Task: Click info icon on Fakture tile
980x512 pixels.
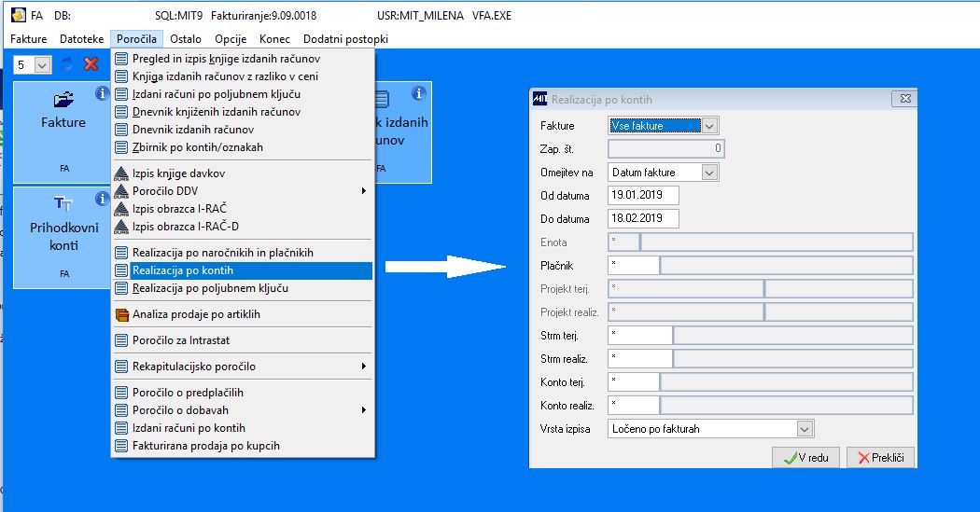Action: click(x=102, y=93)
